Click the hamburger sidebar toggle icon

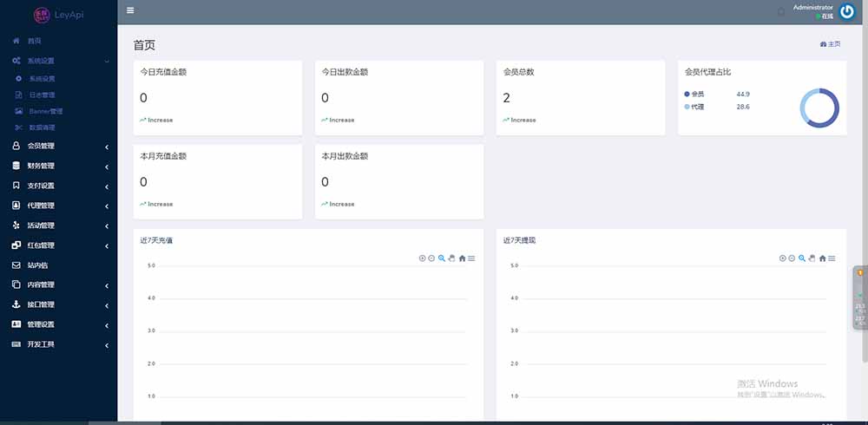(130, 10)
